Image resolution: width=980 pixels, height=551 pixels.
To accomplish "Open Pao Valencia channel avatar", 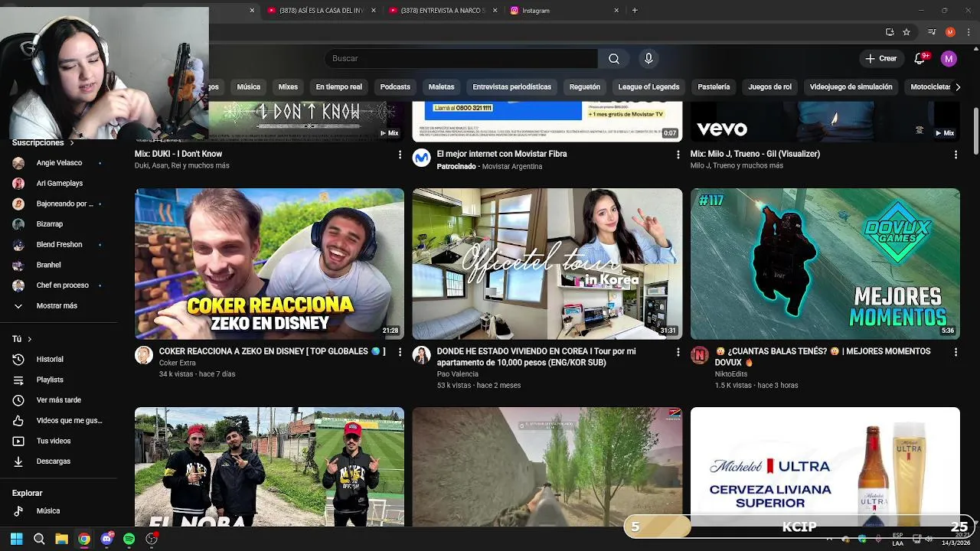I will click(422, 355).
